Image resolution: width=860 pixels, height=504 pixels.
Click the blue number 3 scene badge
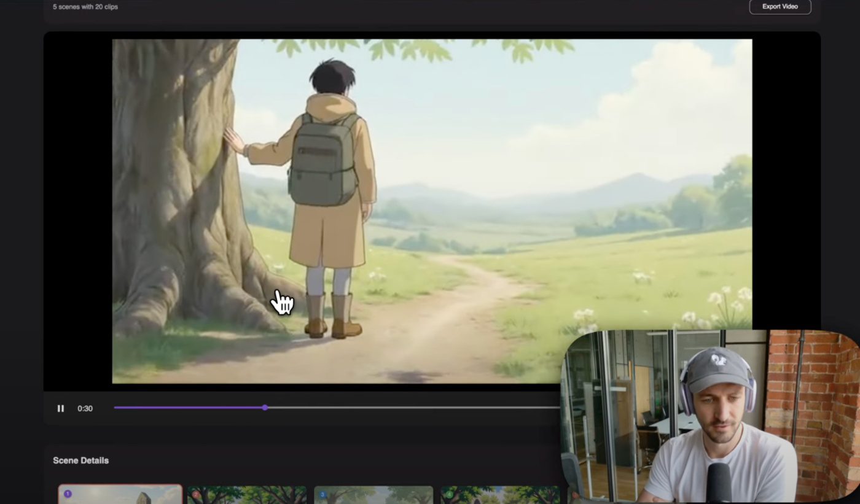pyautogui.click(x=322, y=494)
